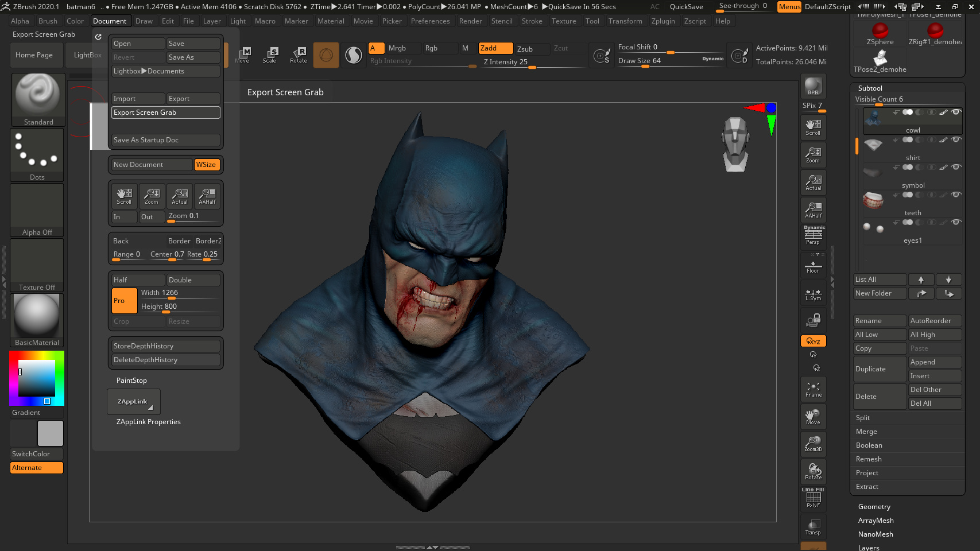
Task: Click the Actual size icon in right shelf
Action: click(813, 183)
